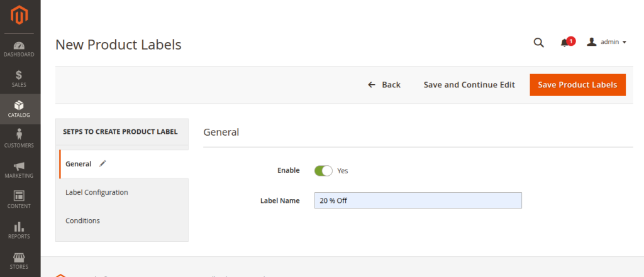Click the search magnifier icon
This screenshot has height=277, width=644.
(x=538, y=42)
